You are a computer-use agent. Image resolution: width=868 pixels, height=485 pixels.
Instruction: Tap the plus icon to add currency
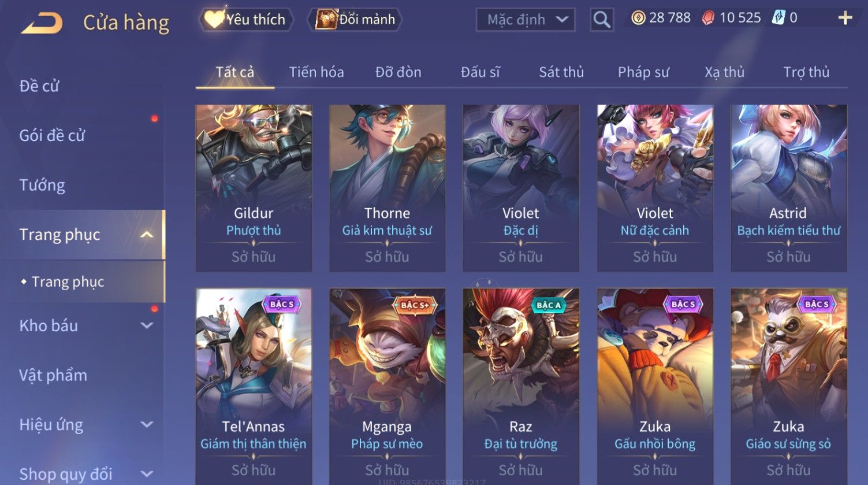click(845, 18)
